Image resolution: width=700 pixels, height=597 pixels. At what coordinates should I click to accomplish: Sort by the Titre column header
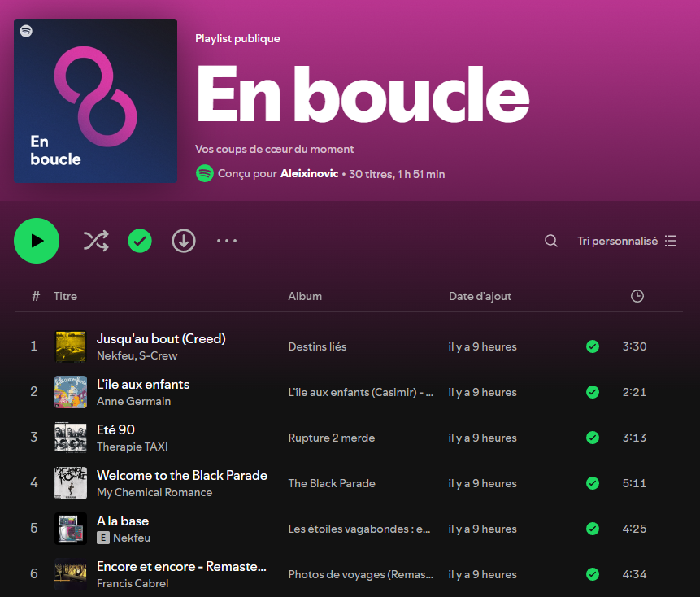click(65, 297)
